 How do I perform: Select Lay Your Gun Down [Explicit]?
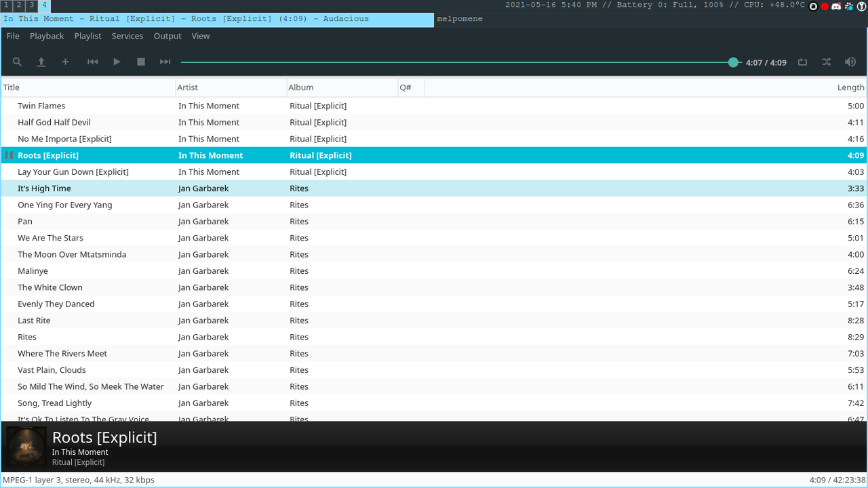(x=434, y=171)
